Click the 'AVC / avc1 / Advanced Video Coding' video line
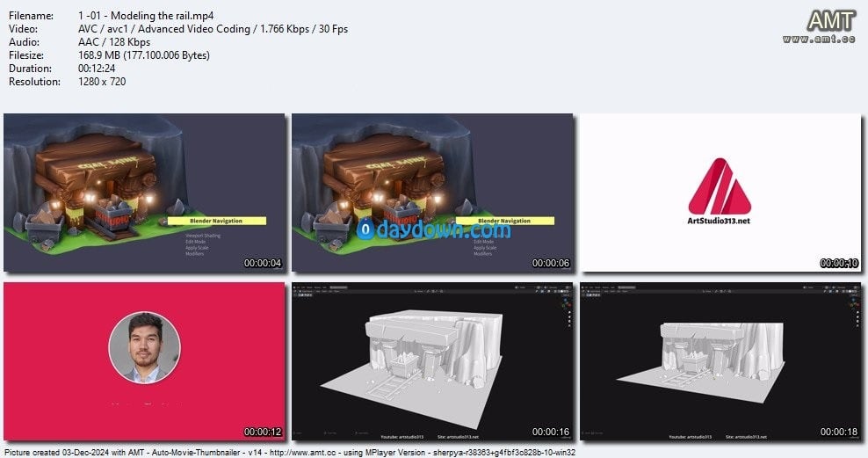Viewport: 868px width, 458px height. click(213, 29)
